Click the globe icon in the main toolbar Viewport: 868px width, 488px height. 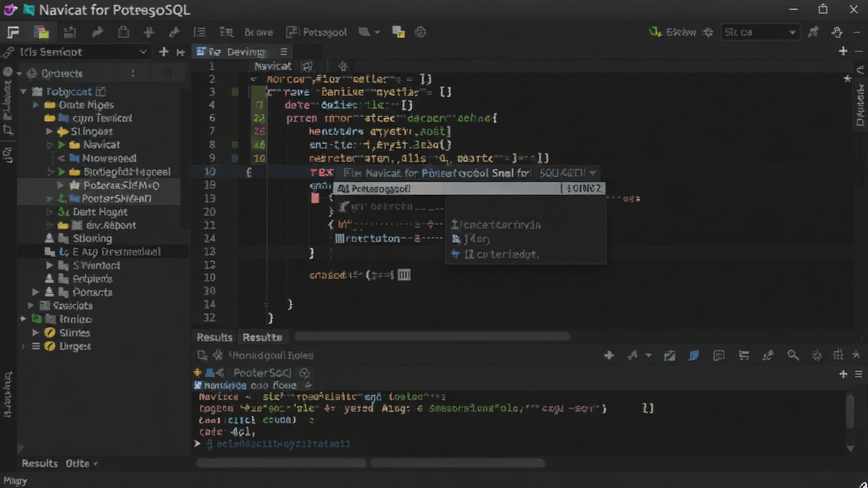(420, 32)
